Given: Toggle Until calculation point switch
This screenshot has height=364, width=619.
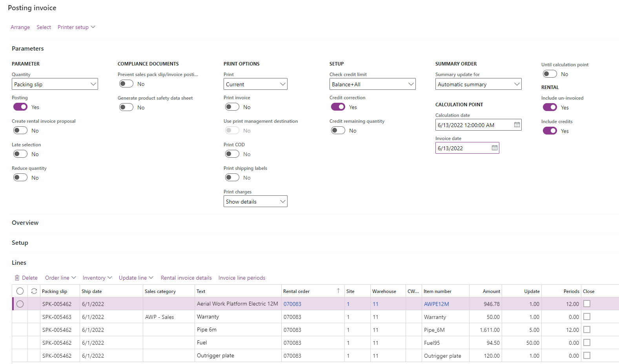Looking at the screenshot, I should [x=550, y=74].
